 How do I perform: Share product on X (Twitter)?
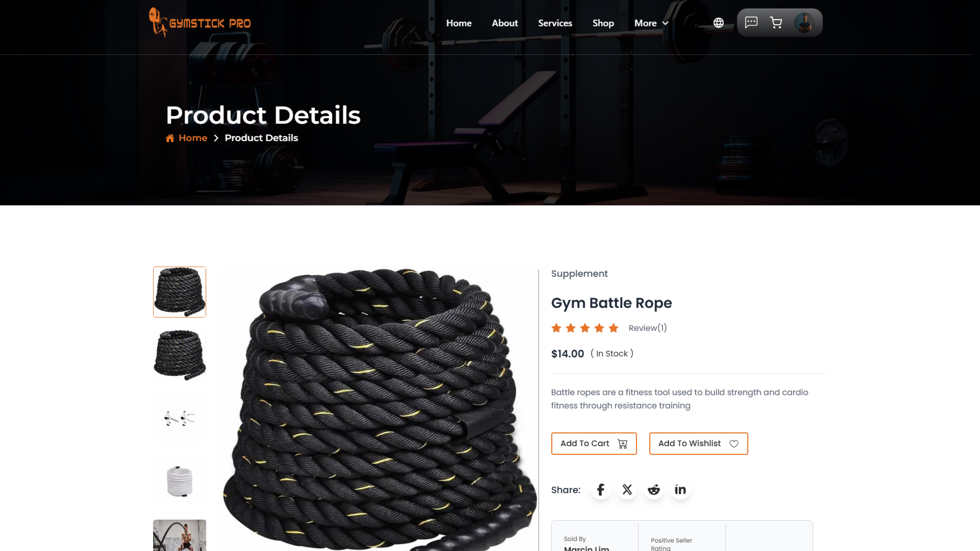click(x=627, y=490)
